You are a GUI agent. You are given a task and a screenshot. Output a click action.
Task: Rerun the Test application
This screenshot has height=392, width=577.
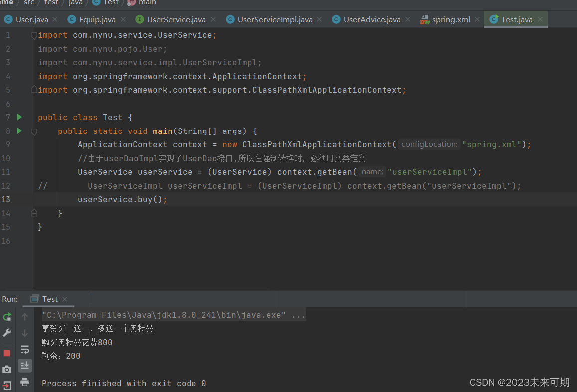click(7, 317)
